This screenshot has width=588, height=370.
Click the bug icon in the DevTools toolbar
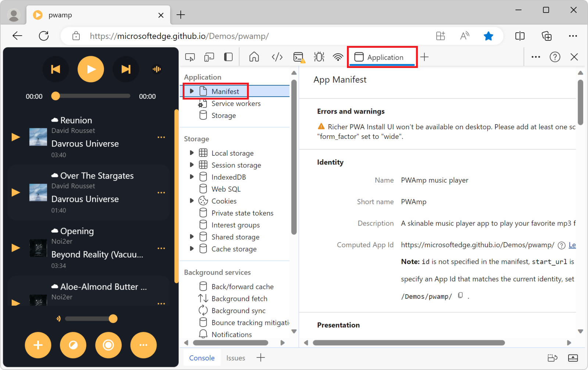[319, 57]
